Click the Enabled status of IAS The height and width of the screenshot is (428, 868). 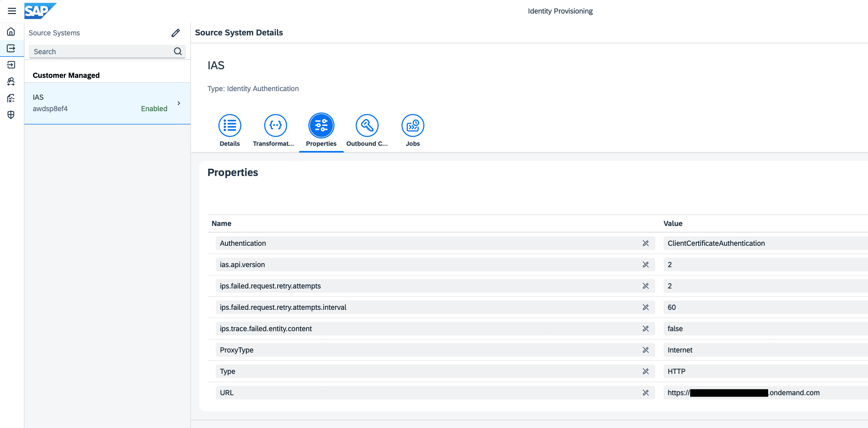[154, 108]
